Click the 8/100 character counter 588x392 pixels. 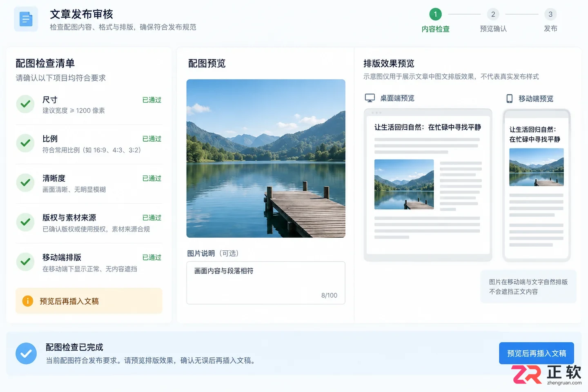(329, 295)
